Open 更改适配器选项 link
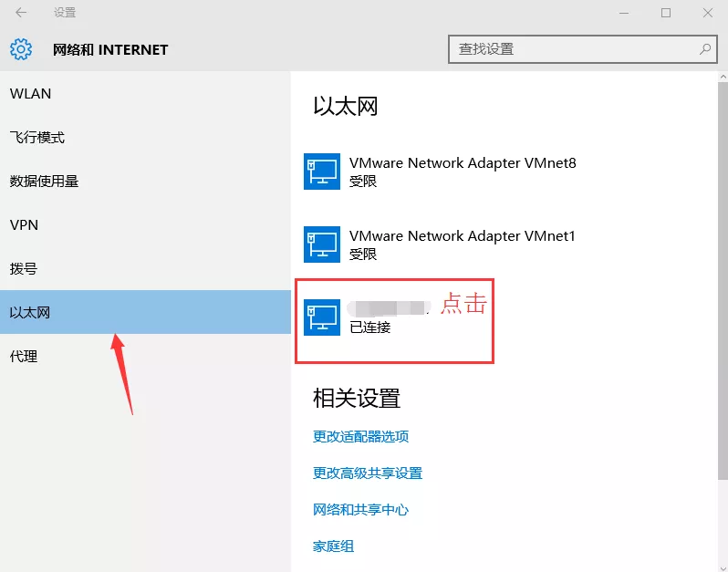Screen dimensions: 728x572 360,437
